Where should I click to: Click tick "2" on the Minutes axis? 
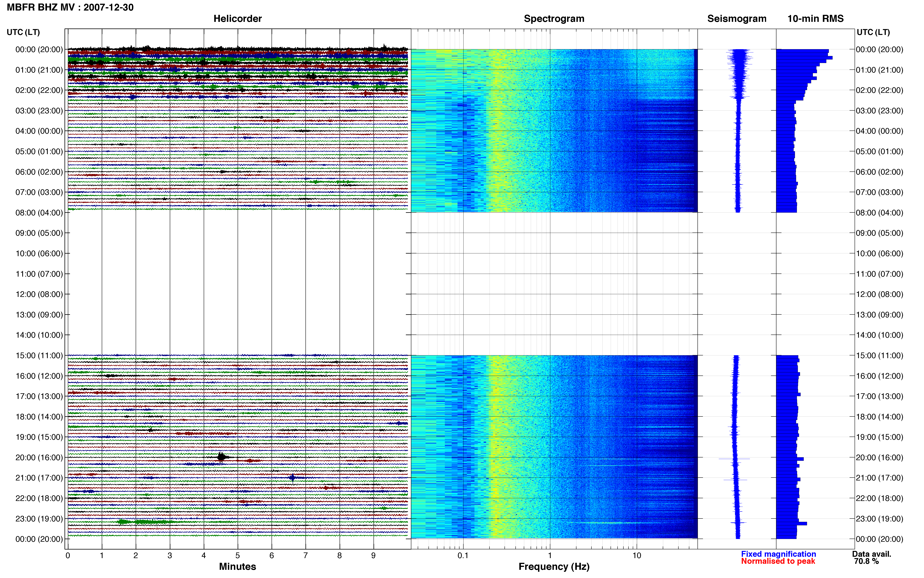[136, 555]
